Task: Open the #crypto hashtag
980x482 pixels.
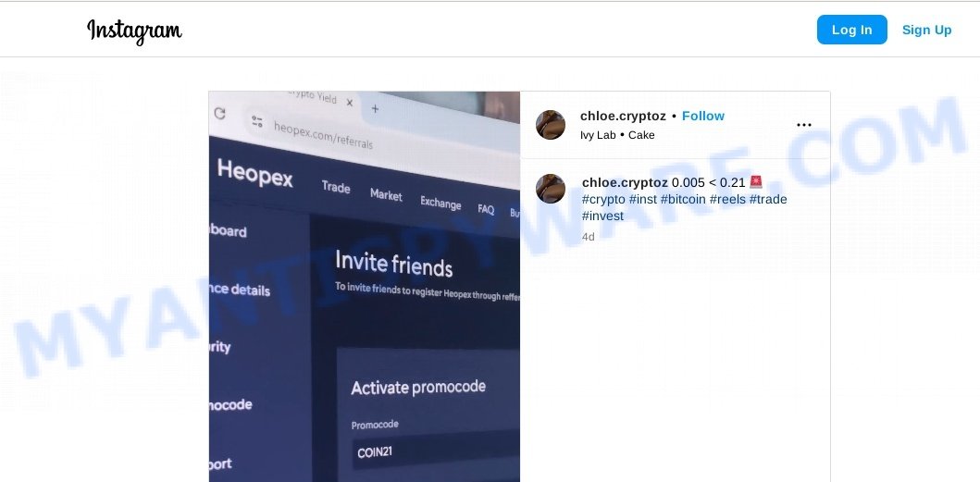Action: pyautogui.click(x=603, y=200)
